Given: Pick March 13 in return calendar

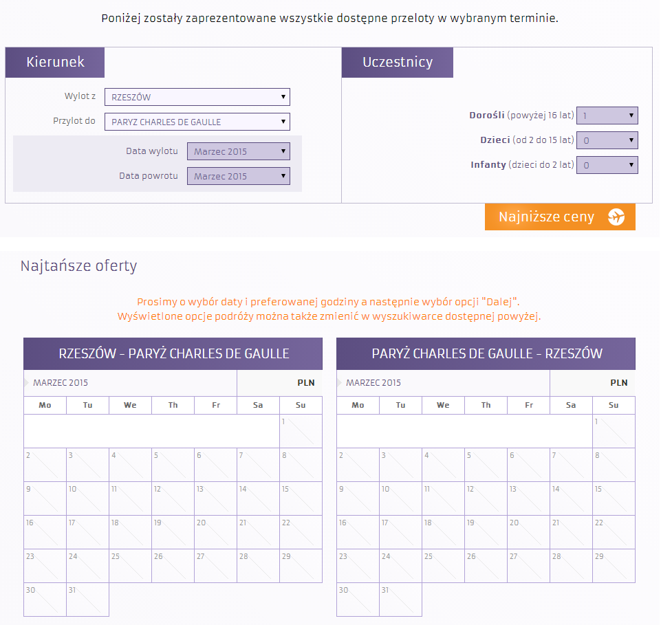Looking at the screenshot, I should point(528,498).
